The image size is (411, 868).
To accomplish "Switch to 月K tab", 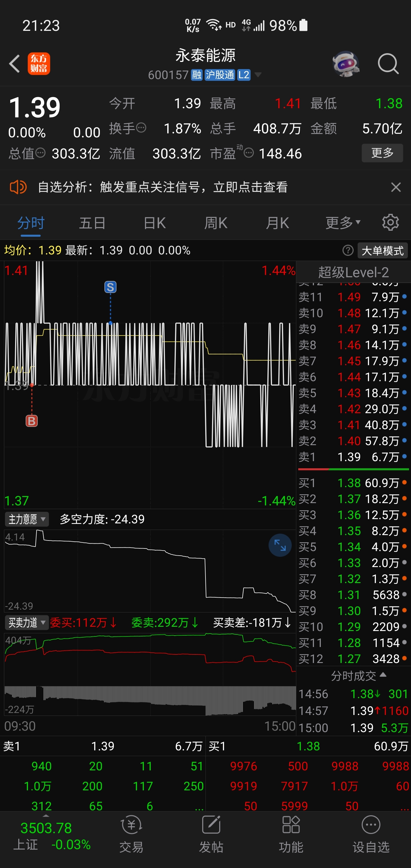I will tap(277, 223).
